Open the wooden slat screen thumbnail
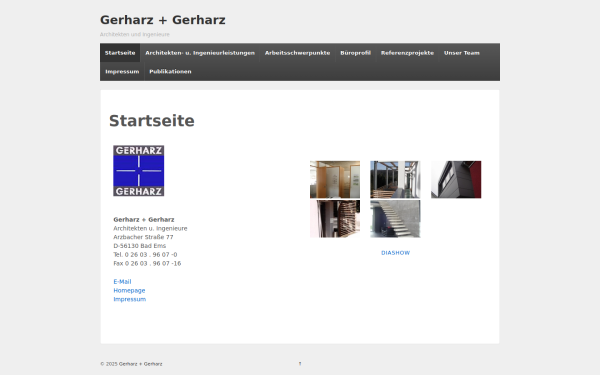600x375 pixels. (x=335, y=219)
